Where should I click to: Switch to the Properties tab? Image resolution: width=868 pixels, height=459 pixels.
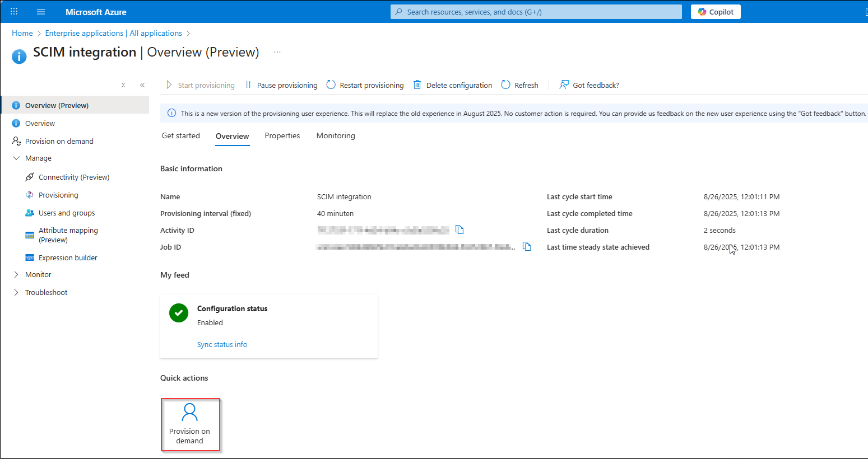coord(282,135)
